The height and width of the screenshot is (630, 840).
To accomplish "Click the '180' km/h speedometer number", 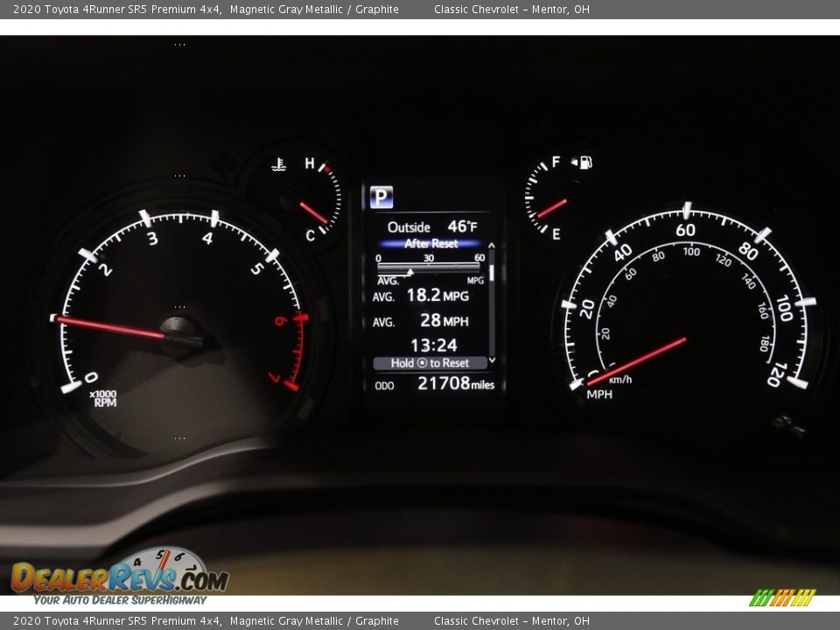I will pos(765,344).
